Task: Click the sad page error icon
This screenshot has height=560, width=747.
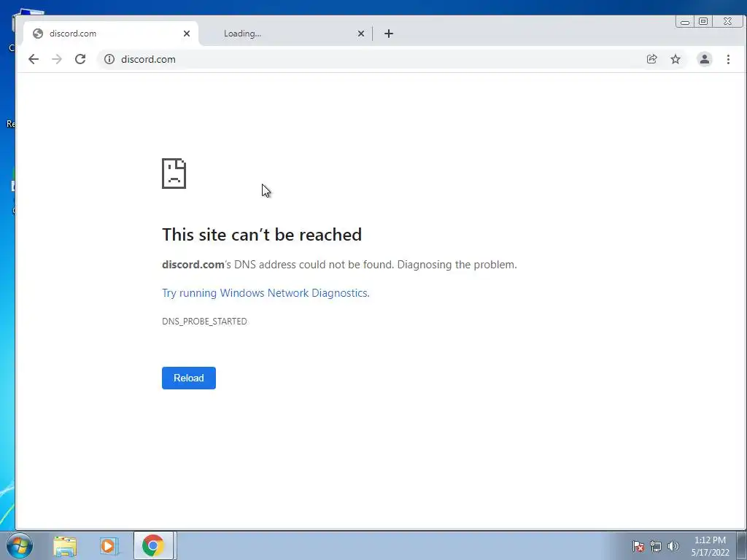Action: click(x=174, y=174)
